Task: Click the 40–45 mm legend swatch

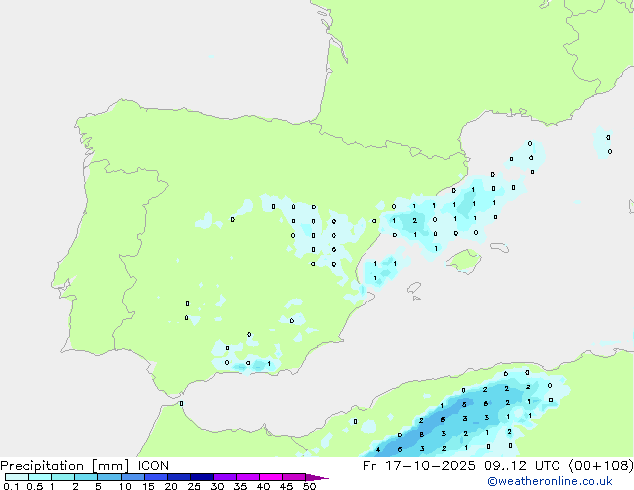Action: (x=271, y=477)
